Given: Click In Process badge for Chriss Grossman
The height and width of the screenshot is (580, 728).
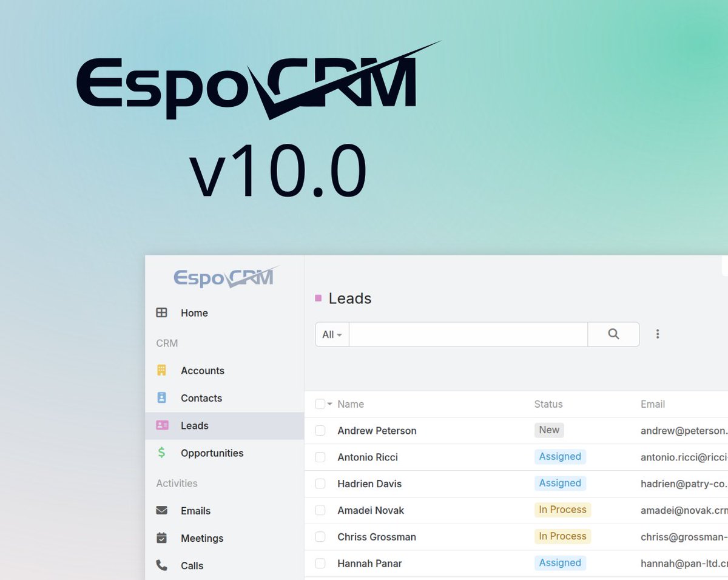Looking at the screenshot, I should [562, 536].
